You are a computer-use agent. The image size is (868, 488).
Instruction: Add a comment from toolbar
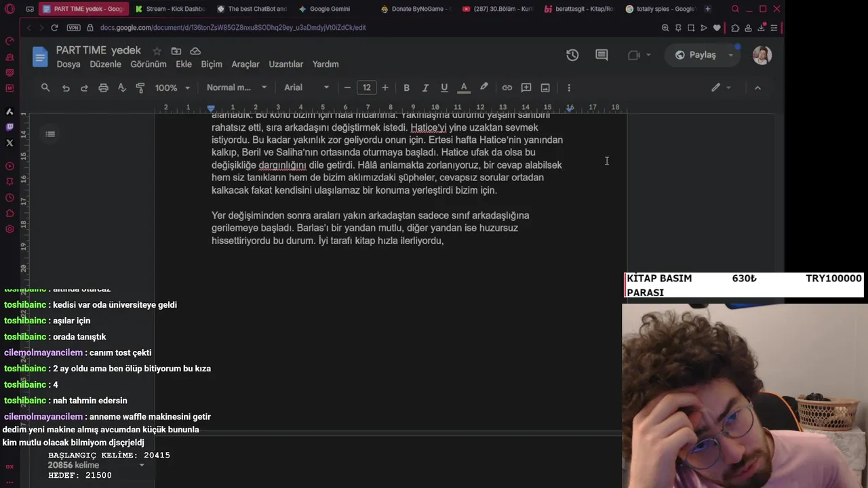pos(526,87)
